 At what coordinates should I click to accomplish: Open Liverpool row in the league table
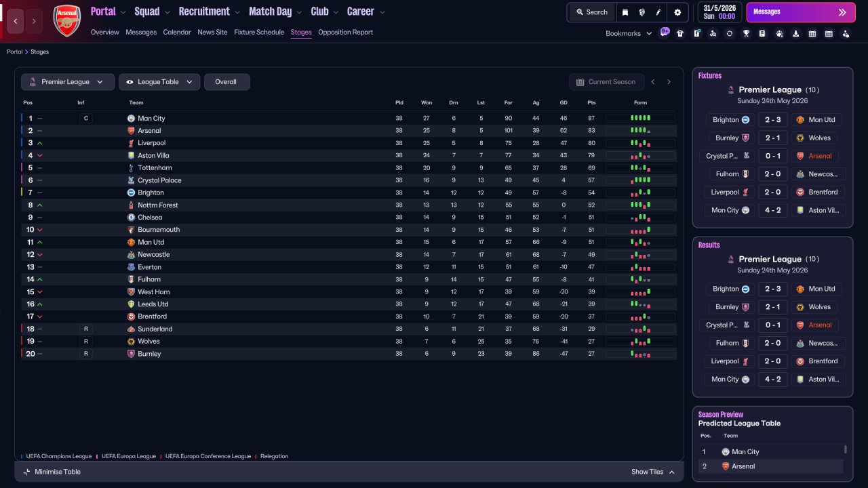[349, 143]
